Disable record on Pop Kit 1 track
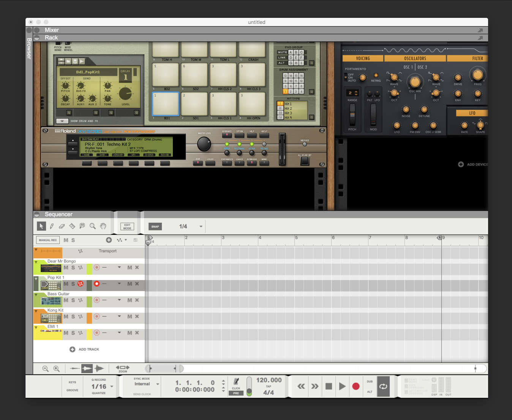Image resolution: width=512 pixels, height=420 pixels. 96,284
